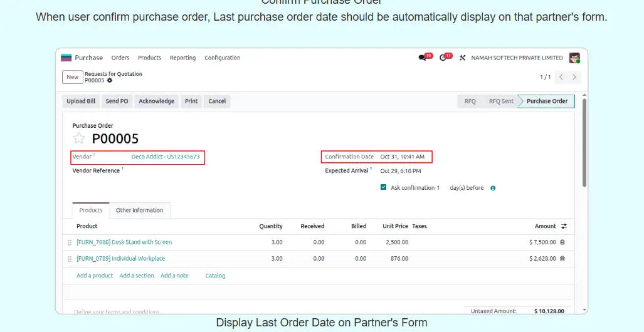
Task: Click the Add a product link
Action: coord(95,276)
